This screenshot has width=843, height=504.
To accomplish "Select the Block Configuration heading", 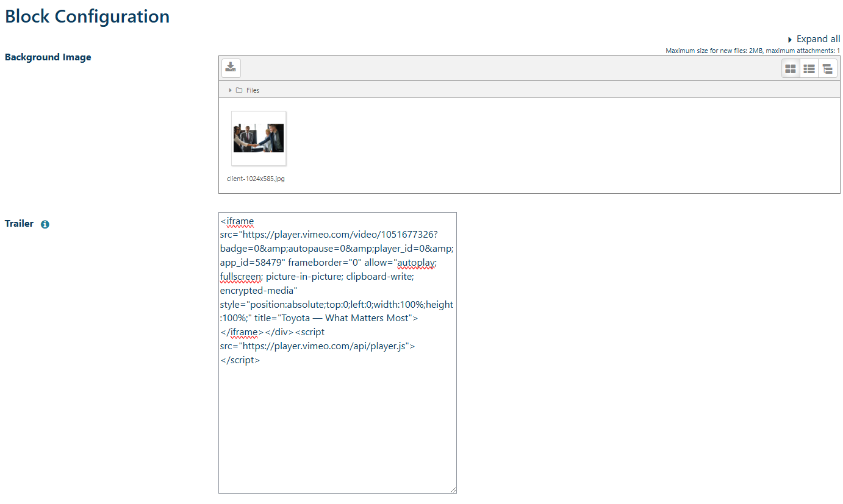I will click(x=87, y=16).
